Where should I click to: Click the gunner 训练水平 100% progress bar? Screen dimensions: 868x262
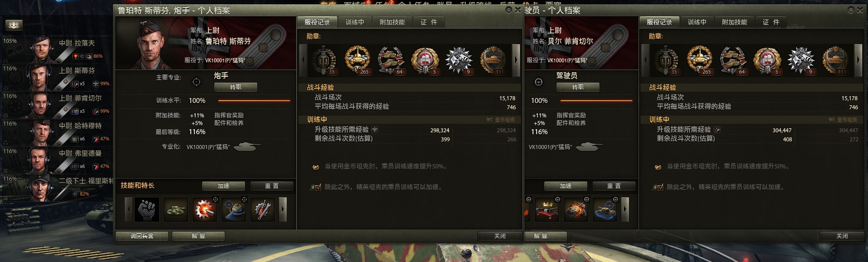(254, 101)
